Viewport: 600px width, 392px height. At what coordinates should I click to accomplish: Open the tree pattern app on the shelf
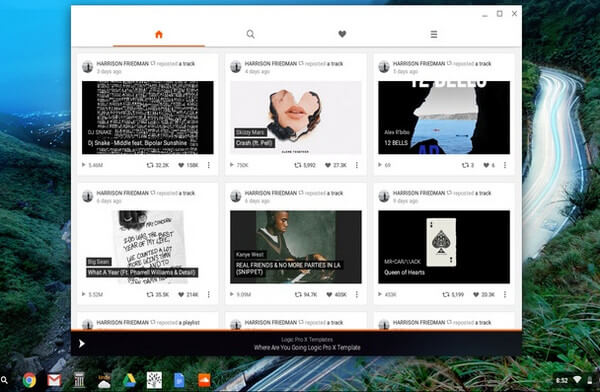[x=154, y=380]
